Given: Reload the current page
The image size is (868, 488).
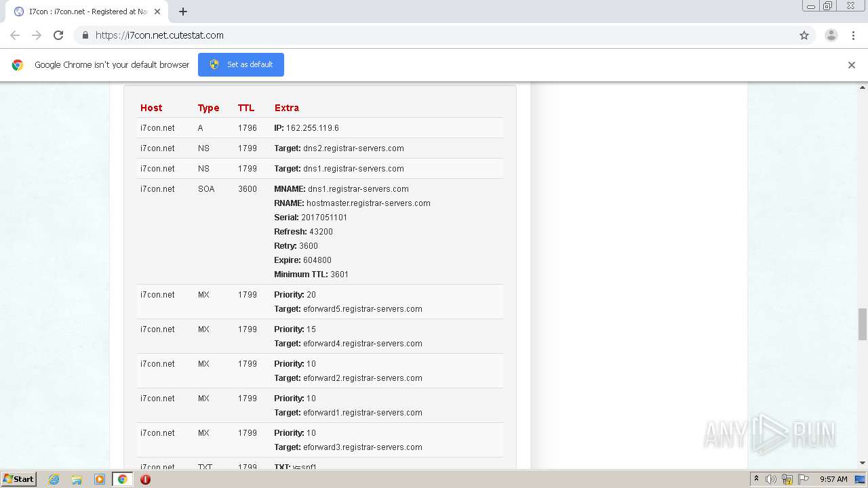Looking at the screenshot, I should tap(58, 35).
